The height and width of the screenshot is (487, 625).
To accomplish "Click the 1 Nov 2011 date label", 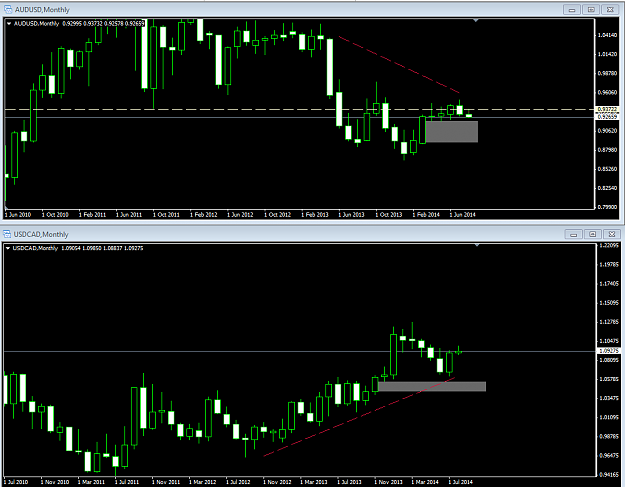I will click(x=166, y=482).
